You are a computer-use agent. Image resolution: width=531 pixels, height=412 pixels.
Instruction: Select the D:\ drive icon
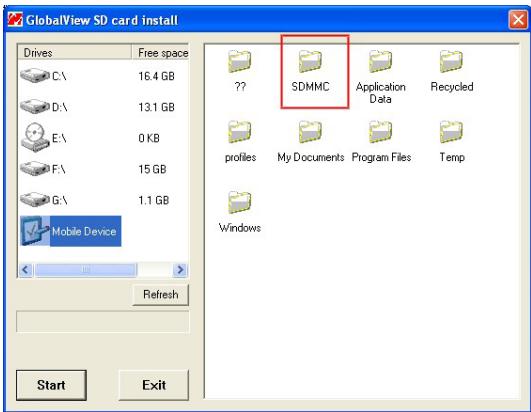[35, 107]
